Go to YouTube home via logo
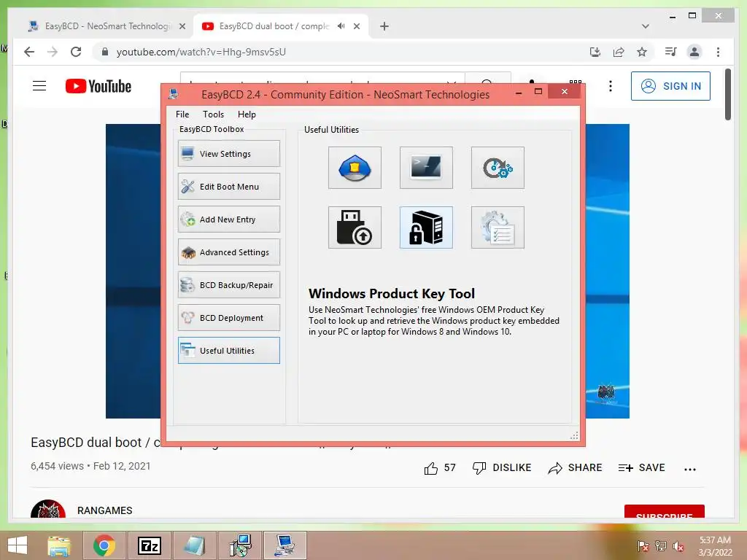 (x=98, y=86)
